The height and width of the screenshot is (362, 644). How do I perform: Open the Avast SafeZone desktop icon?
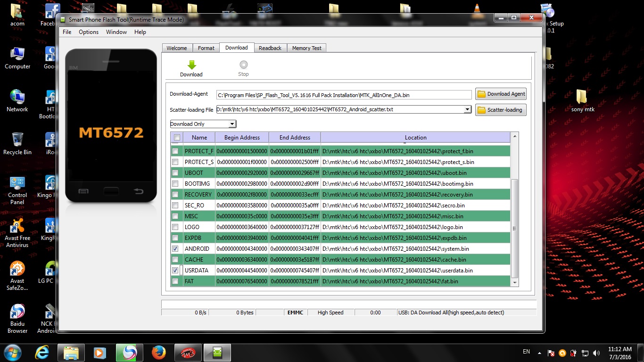[17, 276]
